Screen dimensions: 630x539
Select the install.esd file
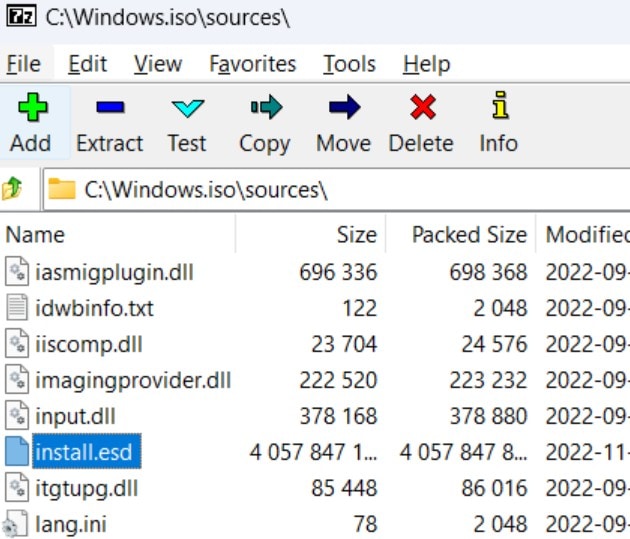click(83, 452)
